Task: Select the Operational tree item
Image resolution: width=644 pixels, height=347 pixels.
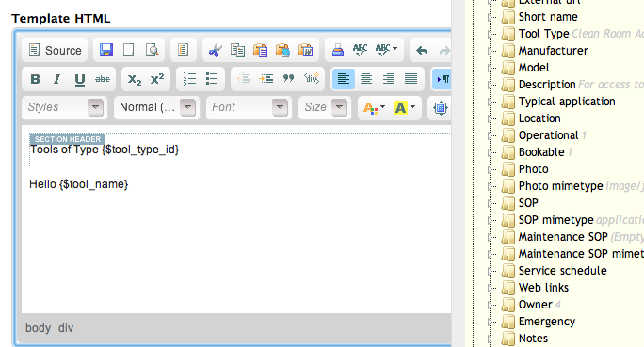Action: click(x=548, y=135)
